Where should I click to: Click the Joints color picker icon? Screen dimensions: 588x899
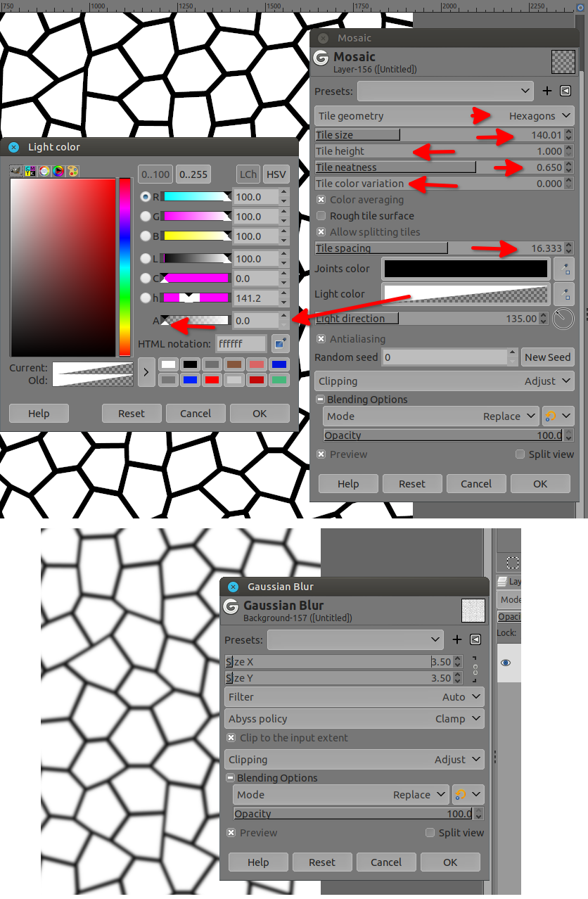(x=563, y=269)
